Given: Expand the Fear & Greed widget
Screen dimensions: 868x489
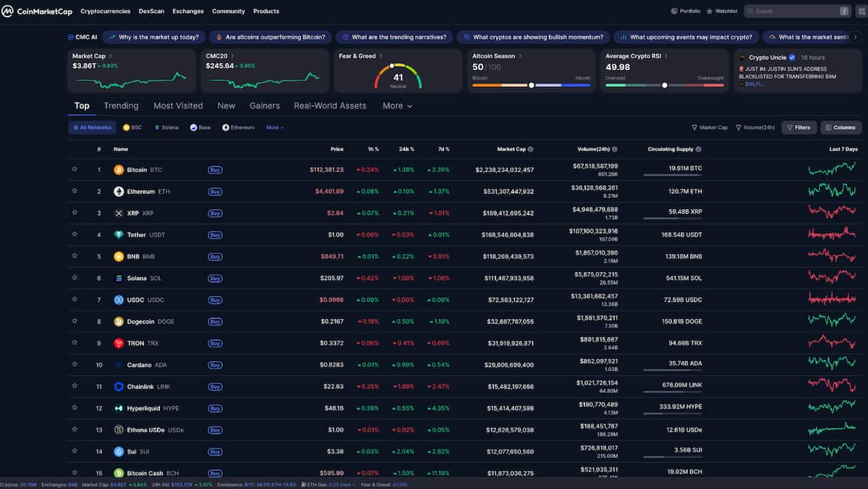Looking at the screenshot, I should click(381, 56).
